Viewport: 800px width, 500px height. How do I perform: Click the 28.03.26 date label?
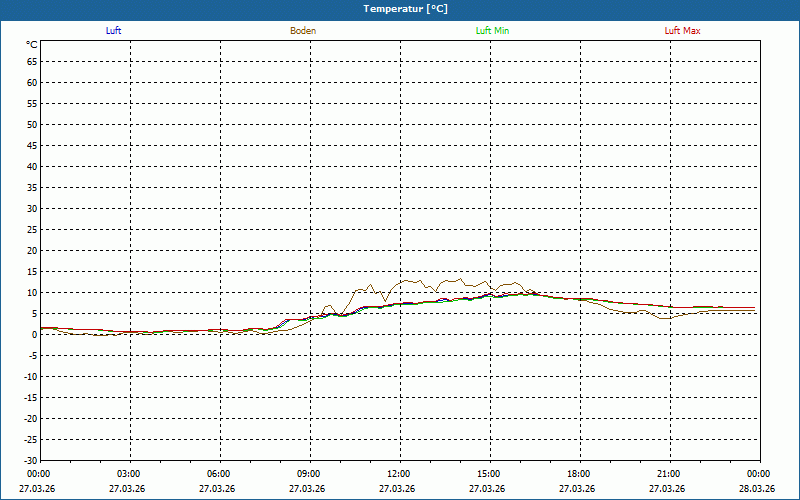[757, 489]
